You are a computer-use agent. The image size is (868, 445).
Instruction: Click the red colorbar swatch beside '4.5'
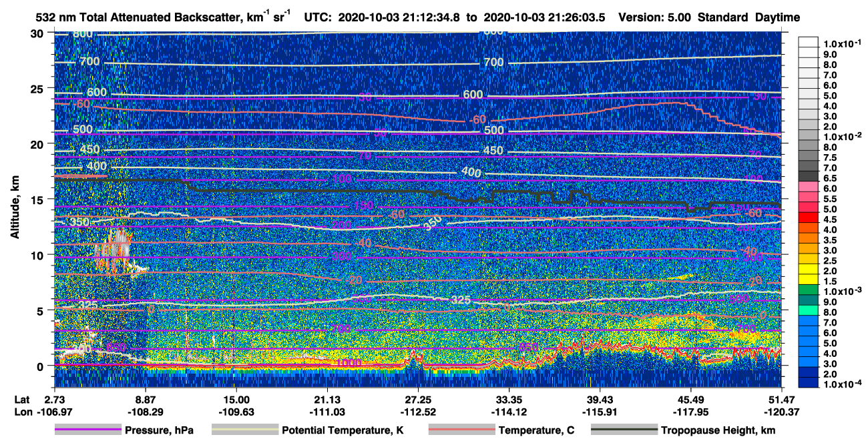coord(809,219)
